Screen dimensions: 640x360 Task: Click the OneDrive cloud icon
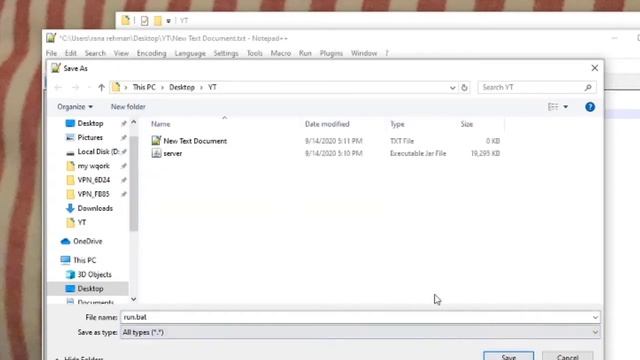coord(65,241)
